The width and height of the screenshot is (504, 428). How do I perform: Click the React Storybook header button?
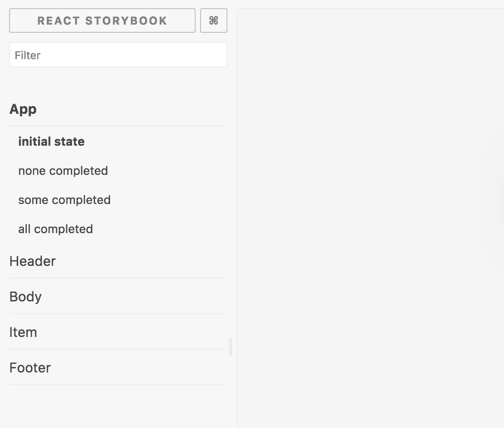[x=102, y=20]
